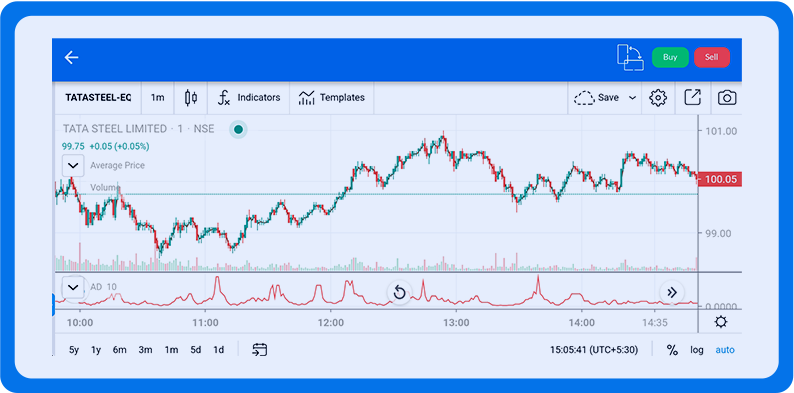The height and width of the screenshot is (393, 794).
Task: Jump to latest bar double-arrow icon
Action: pyautogui.click(x=672, y=292)
